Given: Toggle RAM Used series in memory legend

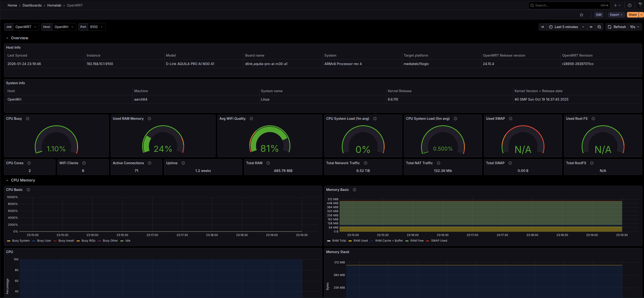Looking at the screenshot, I should click(x=360, y=241).
